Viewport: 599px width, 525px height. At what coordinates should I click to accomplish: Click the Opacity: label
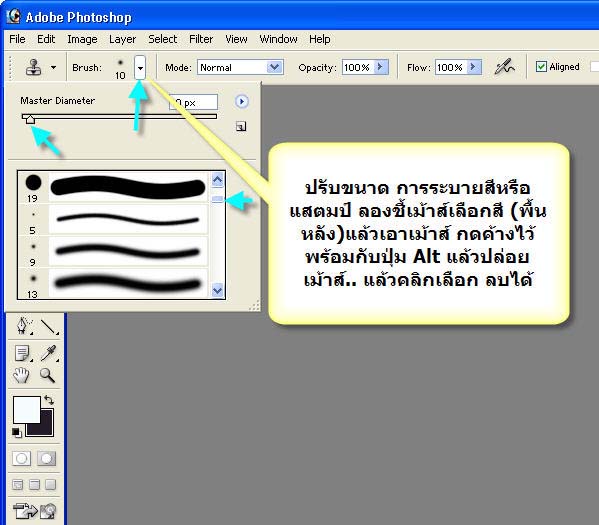pyautogui.click(x=317, y=68)
